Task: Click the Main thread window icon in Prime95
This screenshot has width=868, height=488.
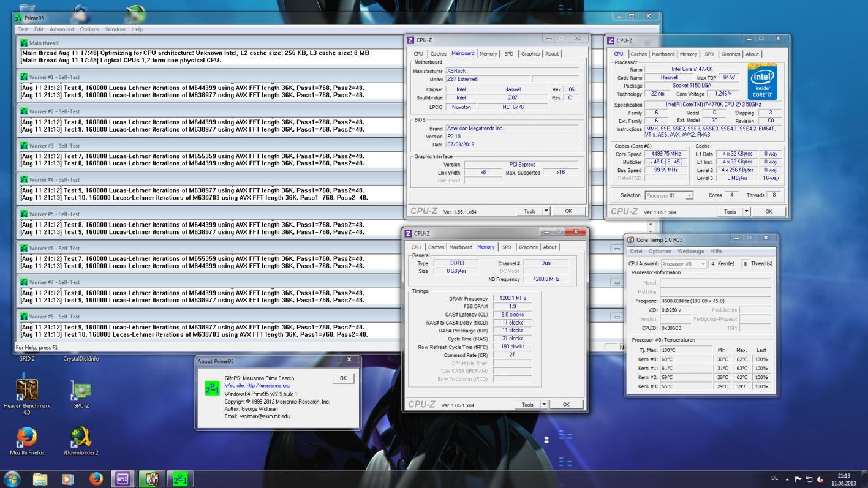Action: tap(24, 43)
